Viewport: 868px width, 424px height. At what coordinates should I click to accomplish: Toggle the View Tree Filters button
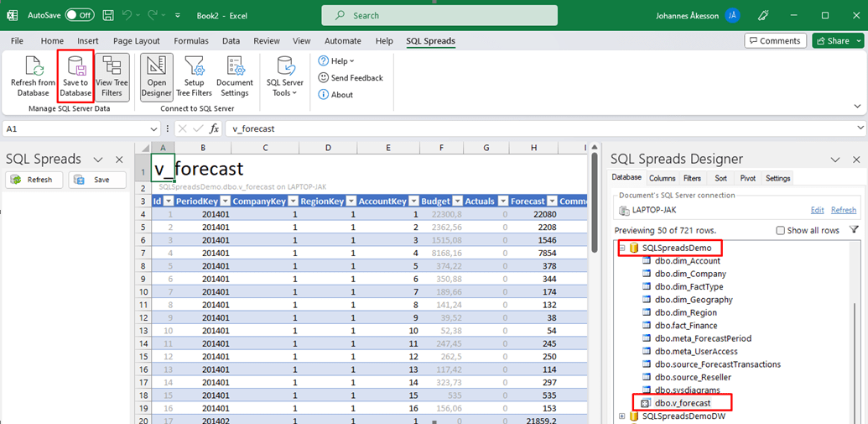coord(112,77)
